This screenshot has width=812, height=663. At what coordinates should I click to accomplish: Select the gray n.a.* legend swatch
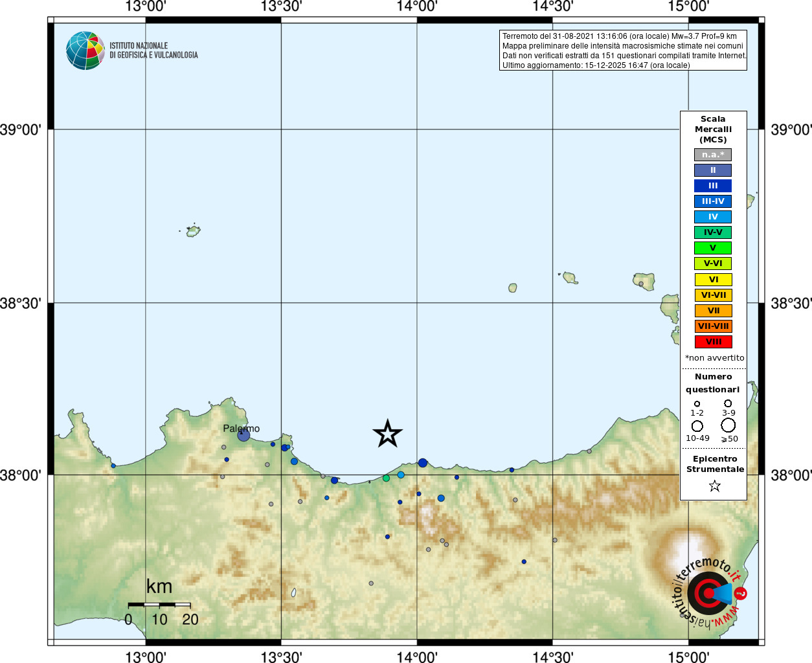point(713,155)
